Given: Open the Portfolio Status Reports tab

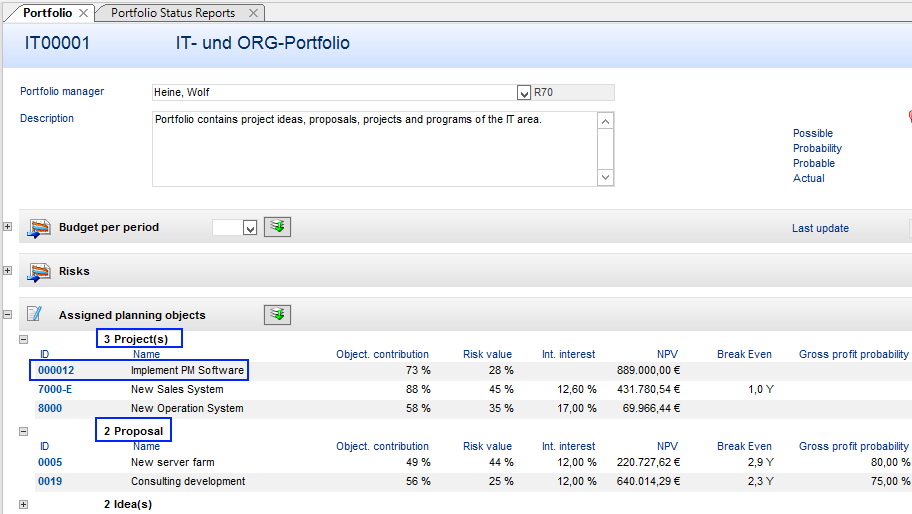Looking at the screenshot, I should pyautogui.click(x=173, y=13).
